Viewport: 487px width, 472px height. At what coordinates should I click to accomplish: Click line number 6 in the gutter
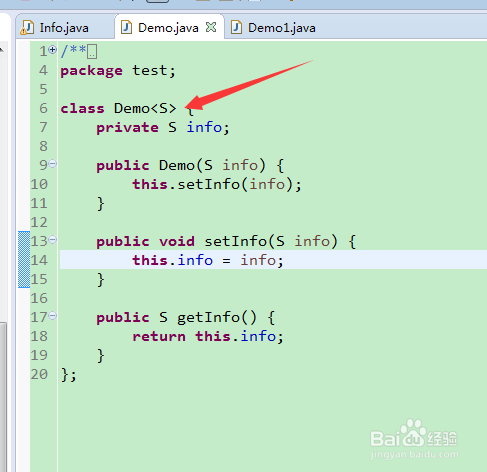click(44, 108)
